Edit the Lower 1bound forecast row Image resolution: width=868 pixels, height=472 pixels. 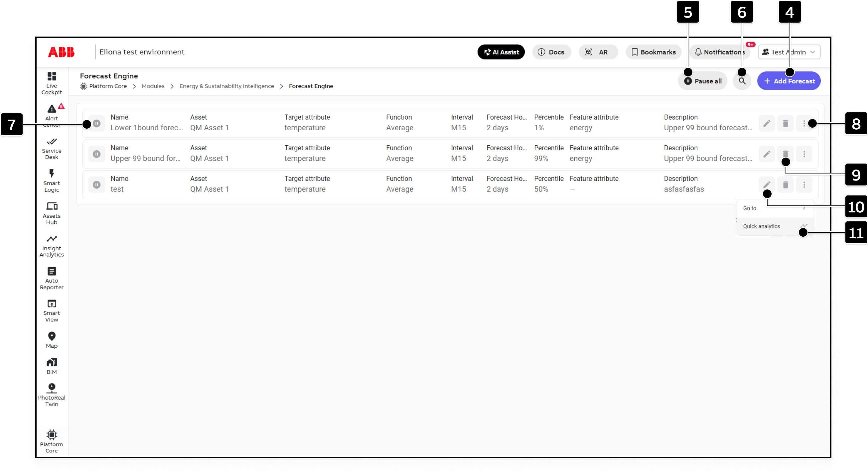click(767, 123)
